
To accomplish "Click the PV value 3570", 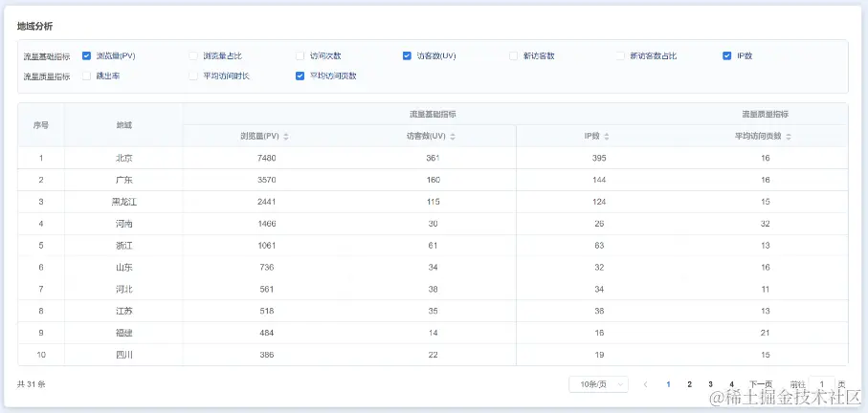I will point(267,180).
